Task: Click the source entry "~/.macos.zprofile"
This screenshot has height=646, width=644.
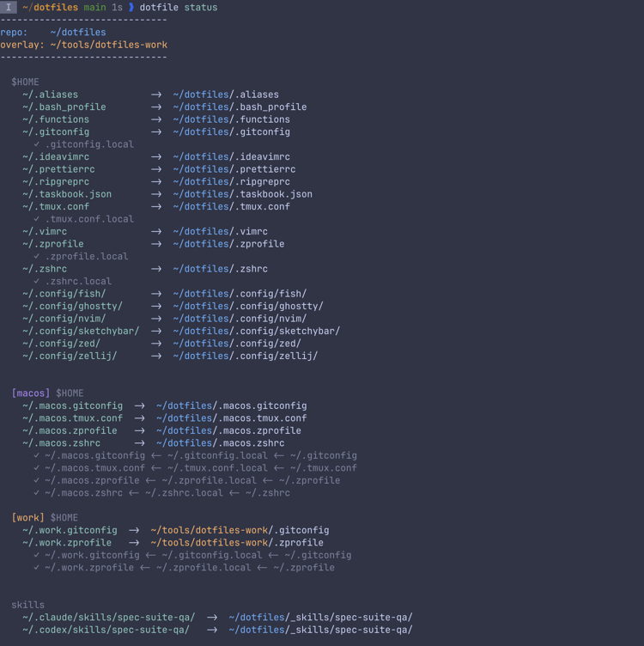Action: [70, 430]
